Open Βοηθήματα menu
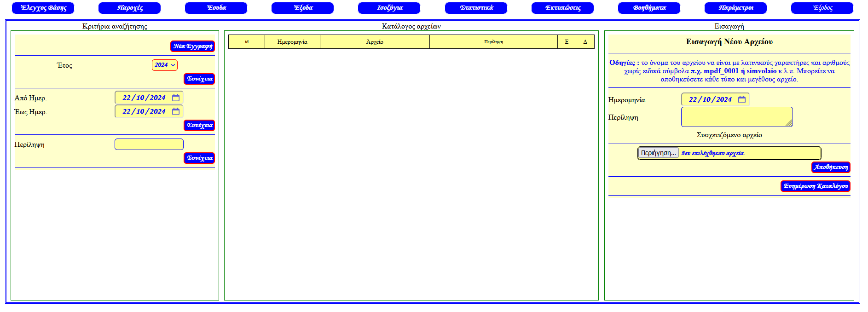The height and width of the screenshot is (312, 868). [x=649, y=8]
